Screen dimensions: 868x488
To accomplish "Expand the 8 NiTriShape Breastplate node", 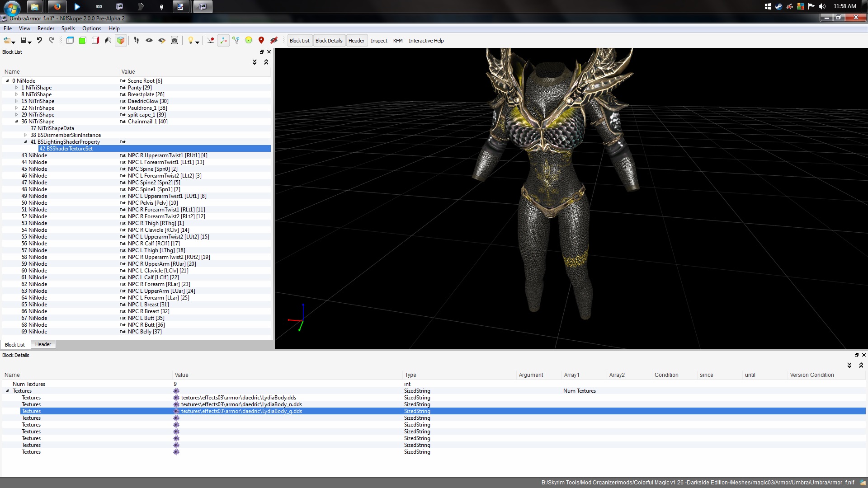I will click(17, 94).
